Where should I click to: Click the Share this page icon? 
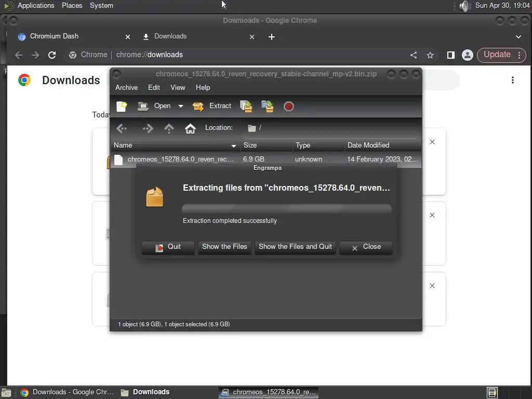pos(413,55)
